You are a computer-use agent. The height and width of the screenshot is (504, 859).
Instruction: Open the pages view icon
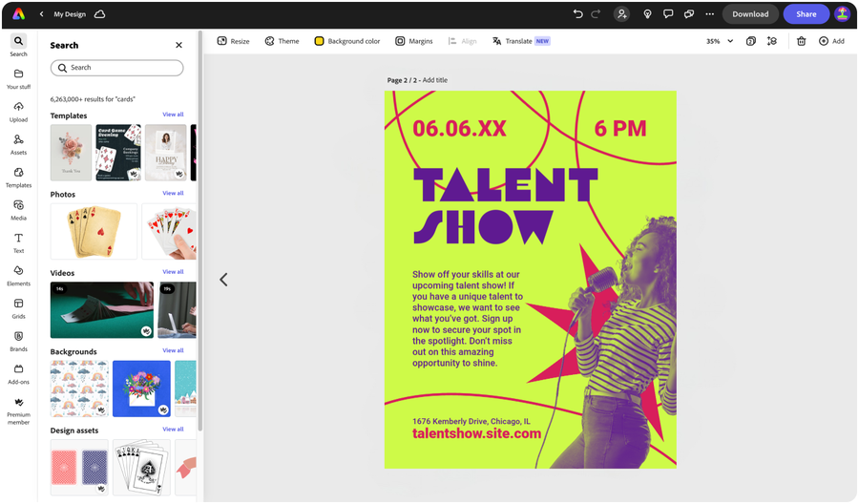point(751,41)
